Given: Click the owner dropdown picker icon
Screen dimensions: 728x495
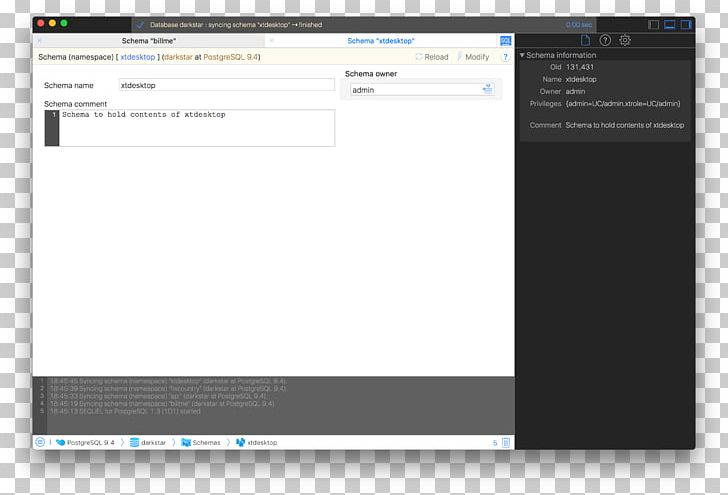Looking at the screenshot, I should coord(488,89).
